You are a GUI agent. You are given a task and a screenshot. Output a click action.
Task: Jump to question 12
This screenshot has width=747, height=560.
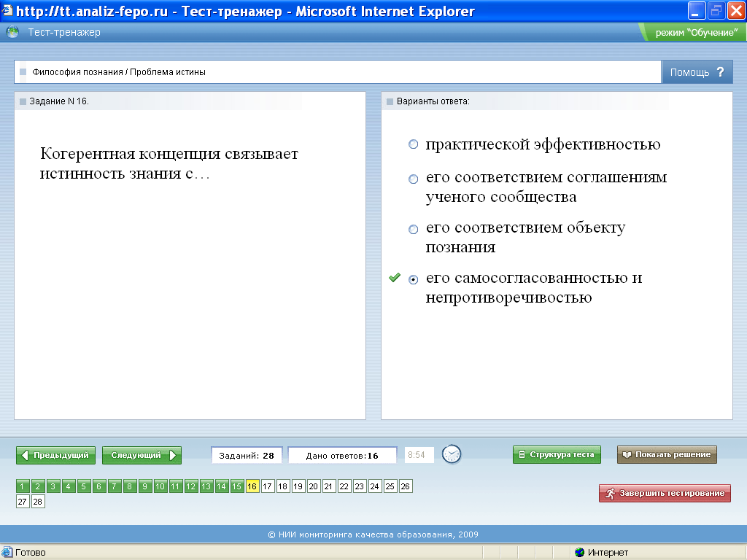pyautogui.click(x=190, y=486)
